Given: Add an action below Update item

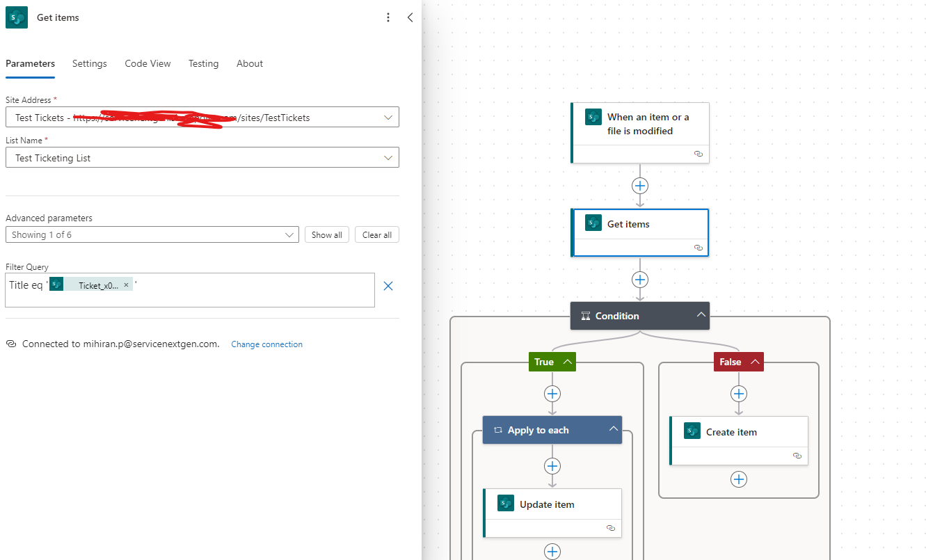Looking at the screenshot, I should click(552, 552).
